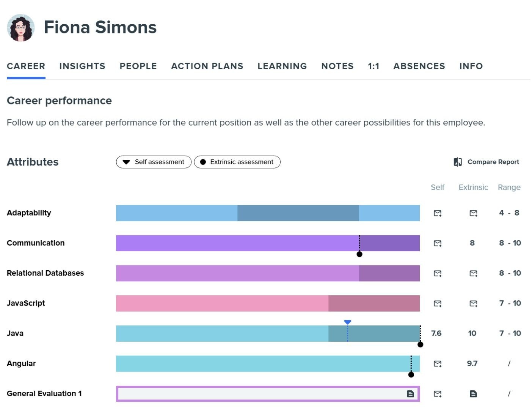Open Communication self assessment mail icon
Viewport: 532px width, 410px height.
438,243
